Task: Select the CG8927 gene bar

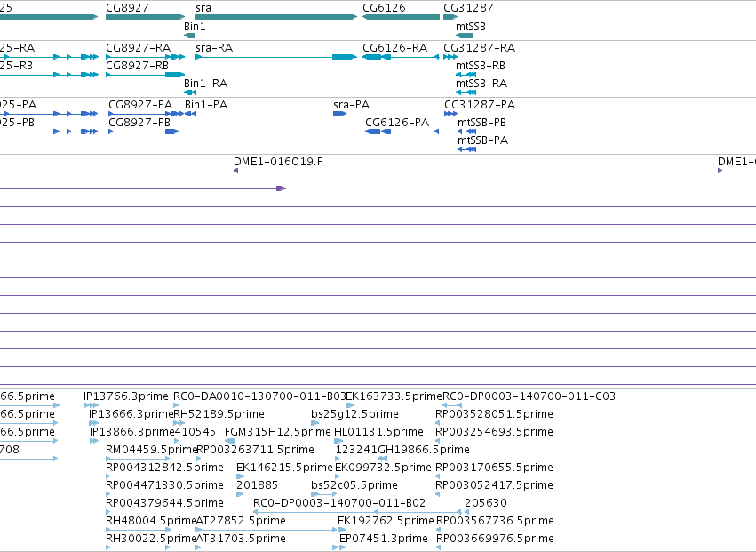Action: pyautogui.click(x=145, y=17)
